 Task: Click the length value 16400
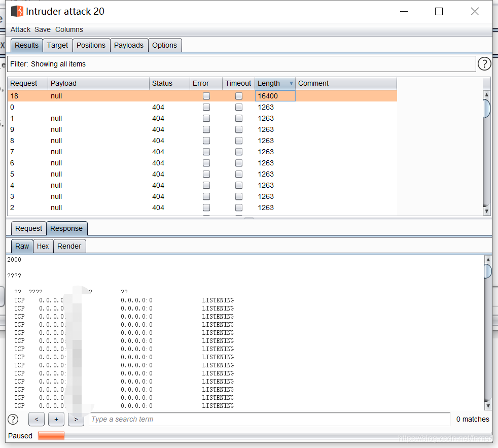click(268, 96)
